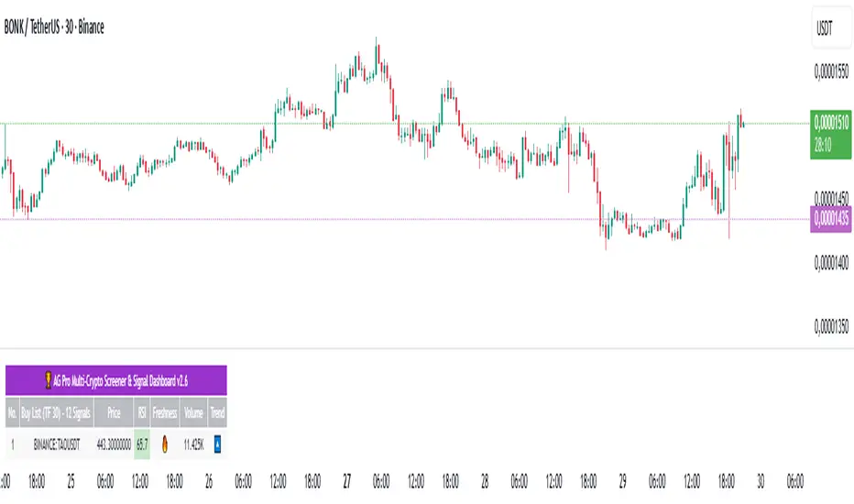Click date 29 on the time axis
The height and width of the screenshot is (504, 854).
tap(623, 479)
